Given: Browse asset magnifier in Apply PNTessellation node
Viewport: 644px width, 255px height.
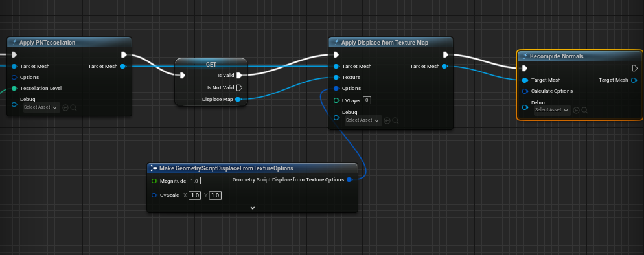Looking at the screenshot, I should point(73,108).
